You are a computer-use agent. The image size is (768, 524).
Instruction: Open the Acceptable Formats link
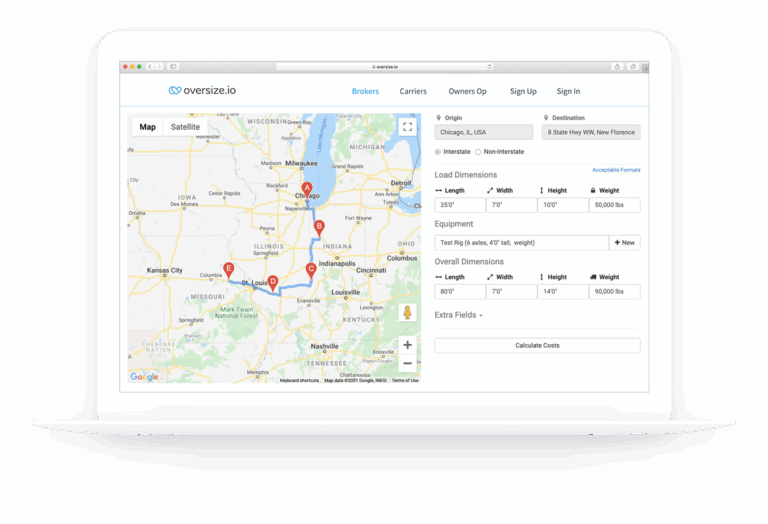616,170
